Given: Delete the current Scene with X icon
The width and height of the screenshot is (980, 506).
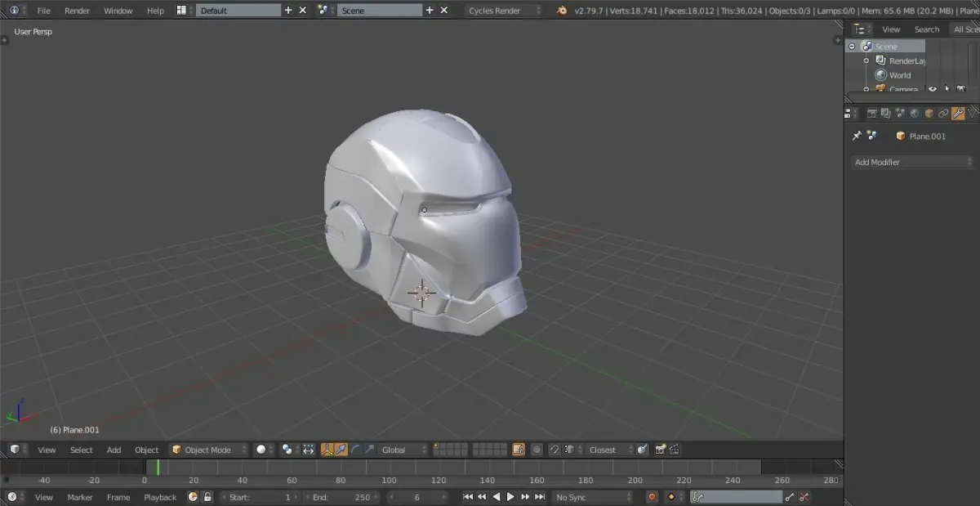Looking at the screenshot, I should pos(444,11).
